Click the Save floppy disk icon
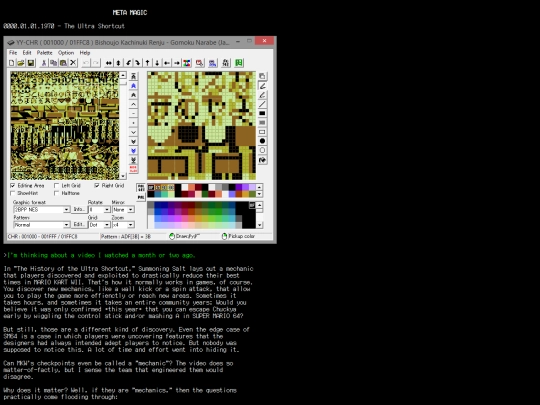540x405 pixels. click(31, 63)
